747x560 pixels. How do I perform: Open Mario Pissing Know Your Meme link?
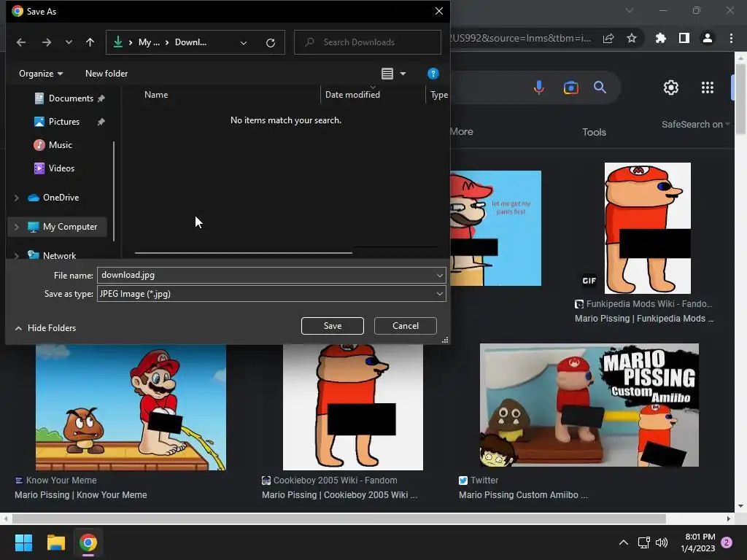[80, 495]
